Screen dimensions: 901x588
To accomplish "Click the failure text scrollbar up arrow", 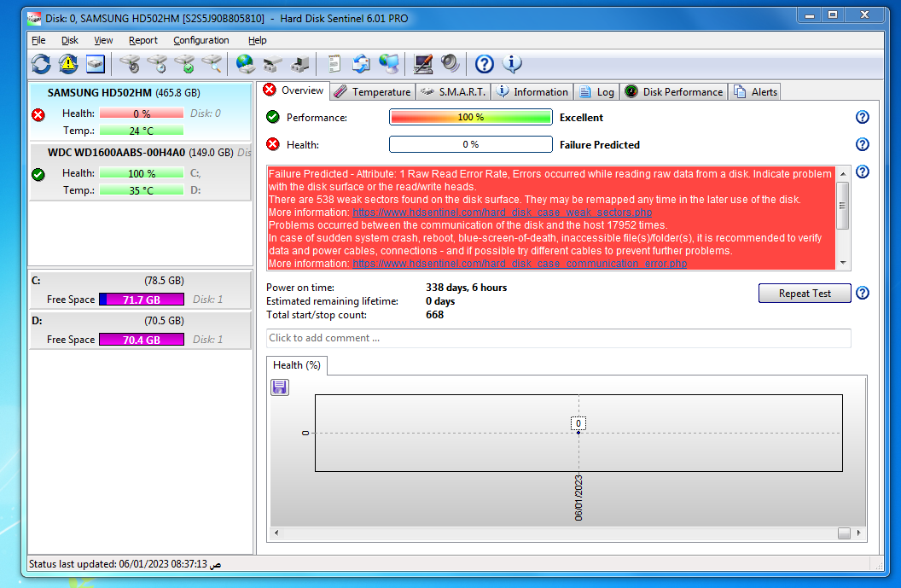I will click(x=843, y=173).
